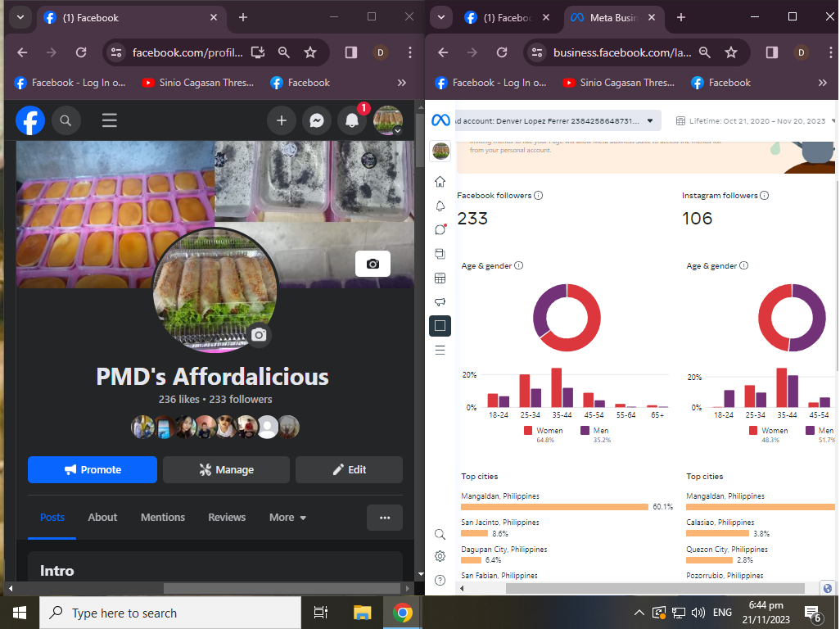Open the ad account dropdown
The width and height of the screenshot is (840, 629).
pyautogui.click(x=558, y=120)
